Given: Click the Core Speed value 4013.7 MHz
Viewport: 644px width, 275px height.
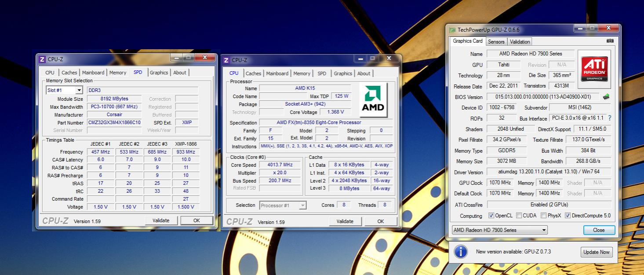Looking at the screenshot, I should click(x=280, y=165).
